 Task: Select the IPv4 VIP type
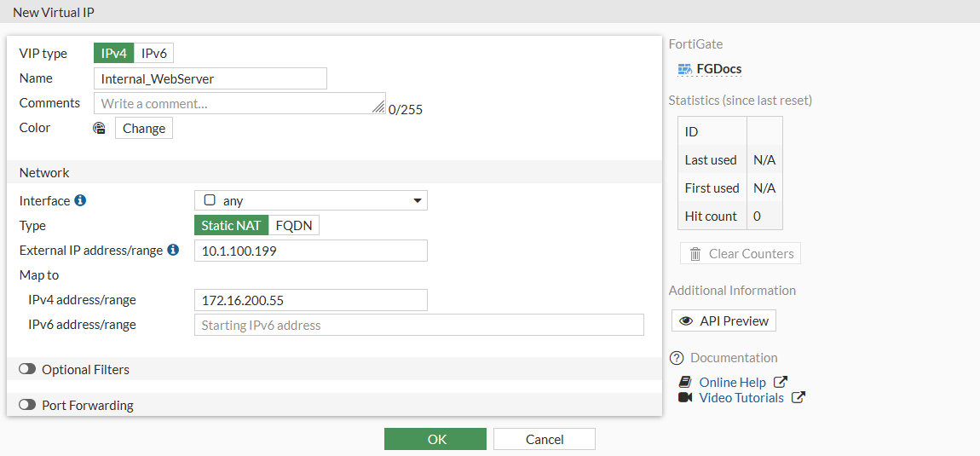click(113, 54)
